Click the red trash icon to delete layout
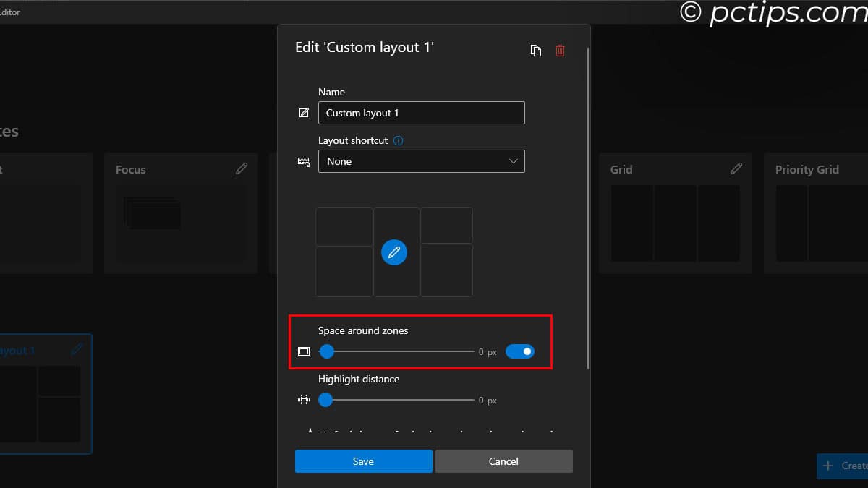This screenshot has width=868, height=488. pos(560,50)
